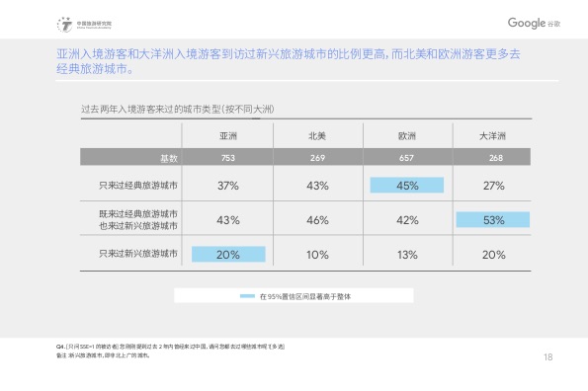Click the 46% cell under 北美
Image resolution: width=588 pixels, height=391 pixels.
pos(317,220)
